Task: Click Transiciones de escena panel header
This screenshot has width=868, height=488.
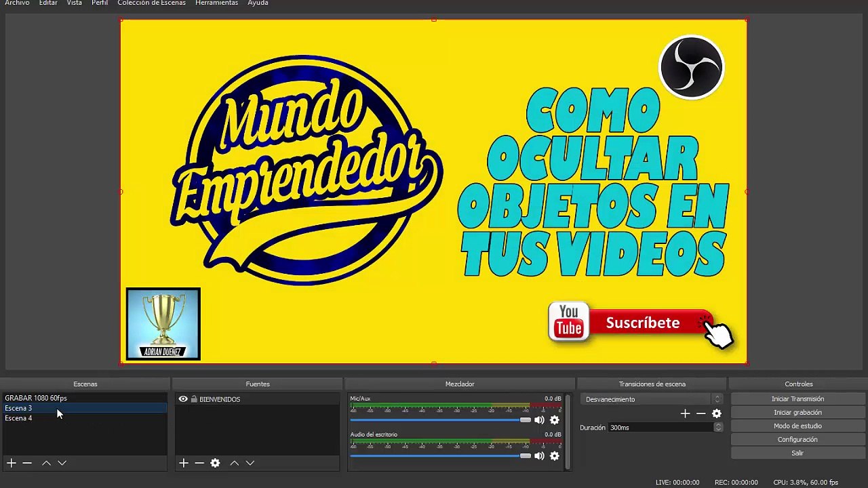Action: click(x=652, y=384)
